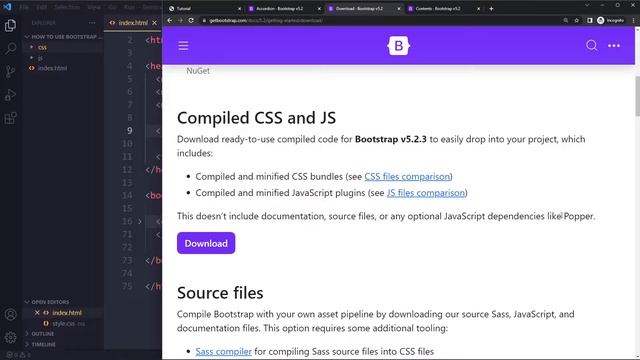Open the View menu in VS Code

click(x=94, y=7)
